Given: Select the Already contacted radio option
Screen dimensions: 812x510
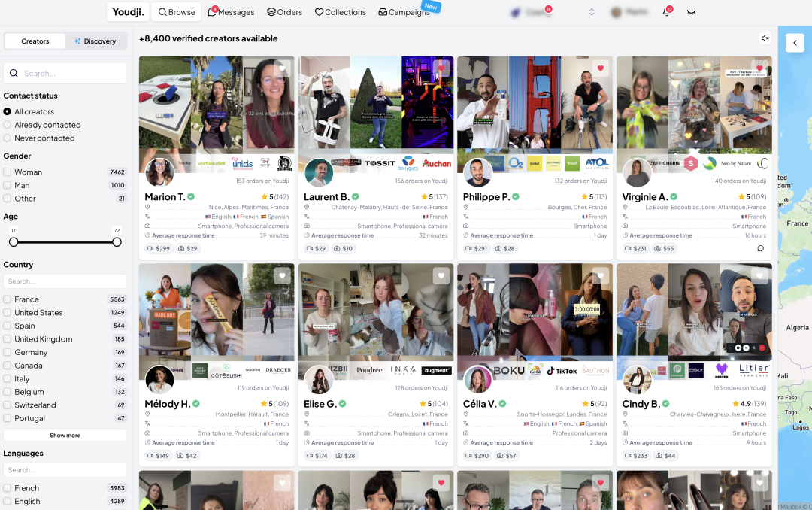Looking at the screenshot, I should coord(8,125).
